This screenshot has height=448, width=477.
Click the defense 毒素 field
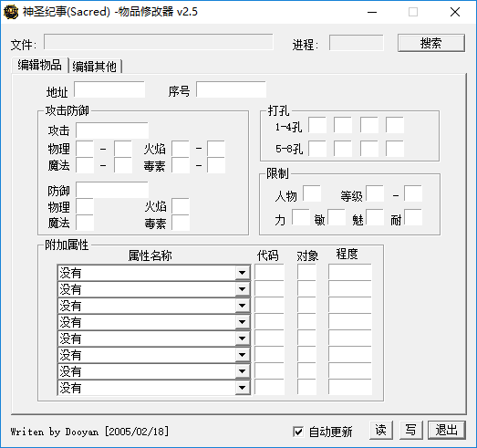[x=181, y=223]
